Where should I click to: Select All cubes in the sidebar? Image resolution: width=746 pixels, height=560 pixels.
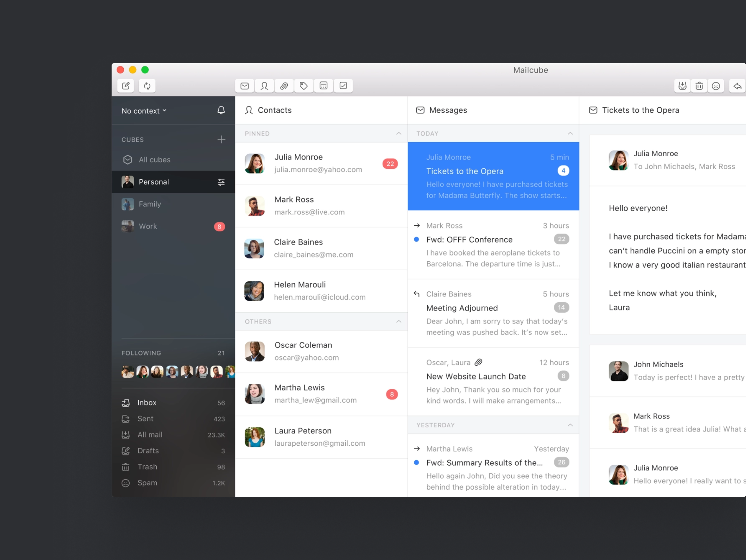173,159
